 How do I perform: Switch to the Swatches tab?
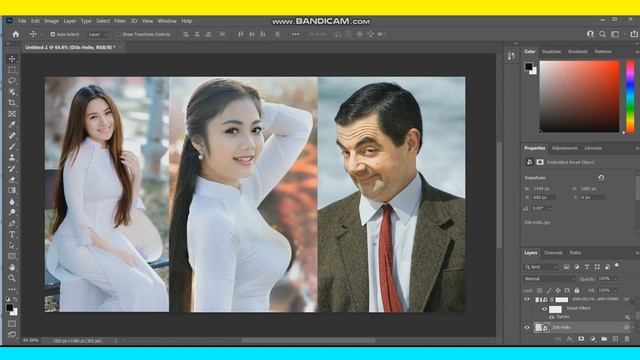tap(551, 51)
